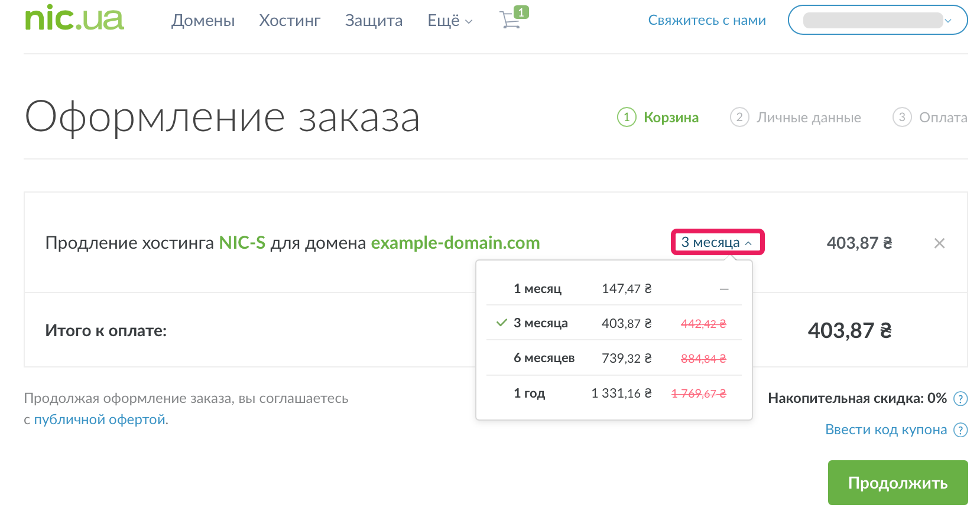Screen dimensions: 980x527
Task: Click the Итого к оплате total amount
Action: 849,330
